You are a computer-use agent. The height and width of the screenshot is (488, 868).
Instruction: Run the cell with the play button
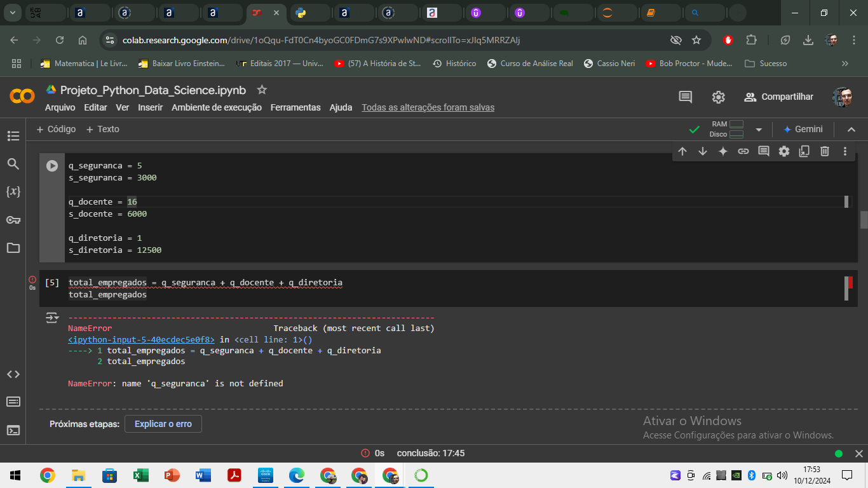(52, 166)
